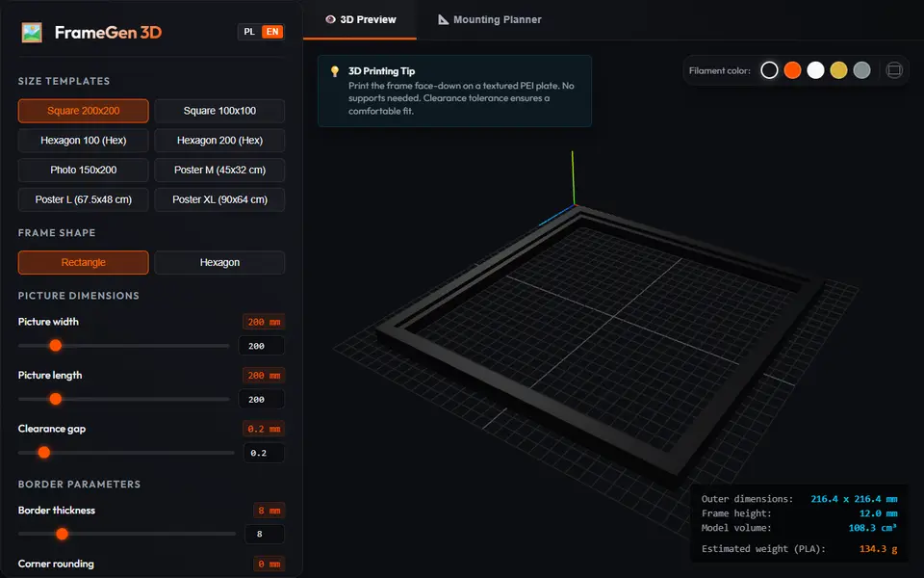Viewport: 924px width, 578px height.
Task: Click the ruler icon on Mounting Planner tab
Action: pyautogui.click(x=443, y=19)
